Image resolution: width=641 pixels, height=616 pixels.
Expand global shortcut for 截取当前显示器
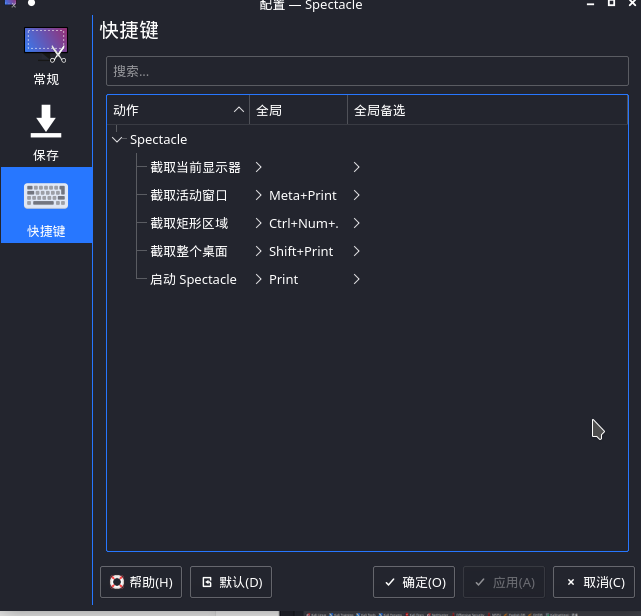click(258, 167)
